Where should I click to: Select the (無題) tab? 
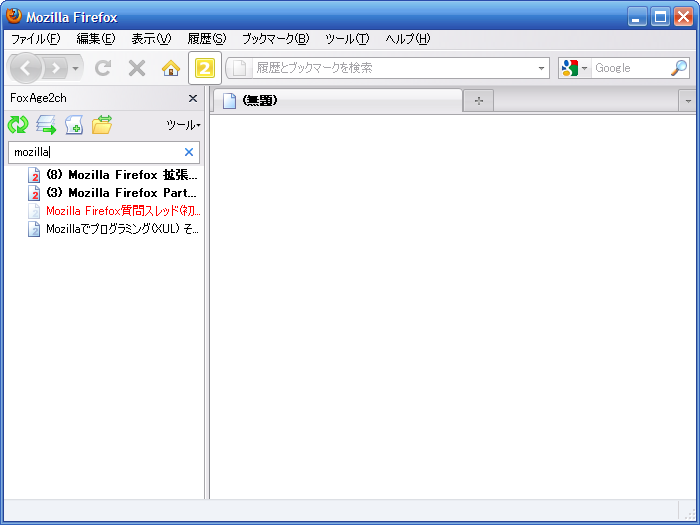(337, 100)
